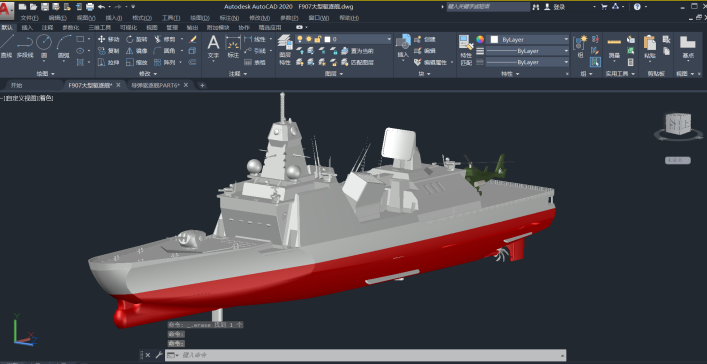Activate the Fillet (圆角) tool
Screen dimensions: 707x364
click(x=165, y=51)
